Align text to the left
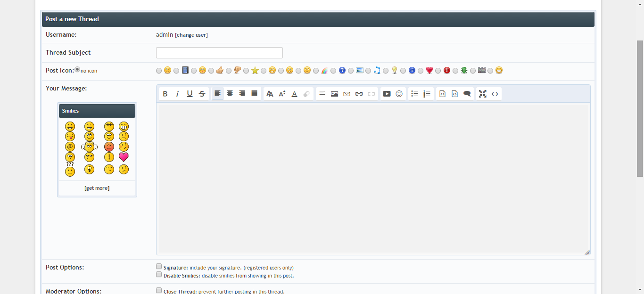Screen dimensions: 644x294 click(217, 93)
